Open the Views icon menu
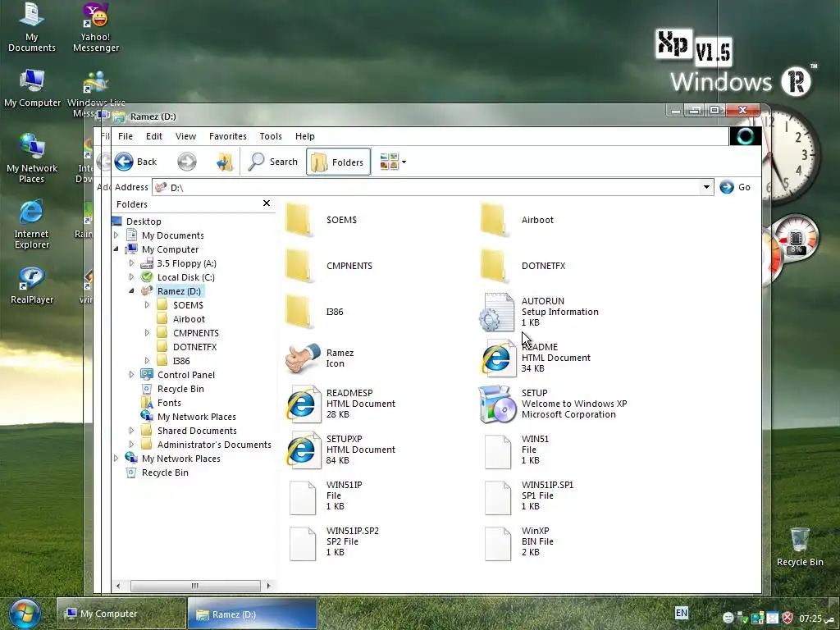Image resolution: width=840 pixels, height=630 pixels. point(393,162)
